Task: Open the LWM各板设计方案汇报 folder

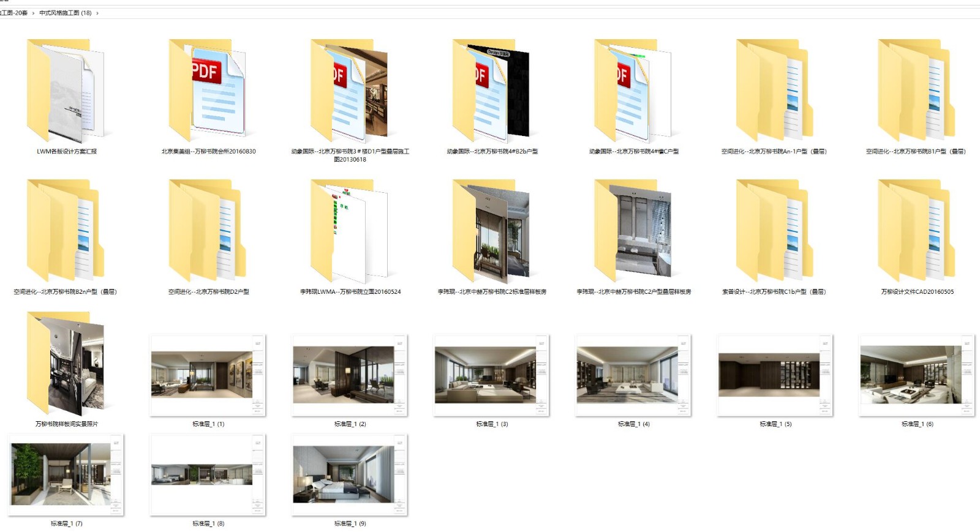Action: 66,90
